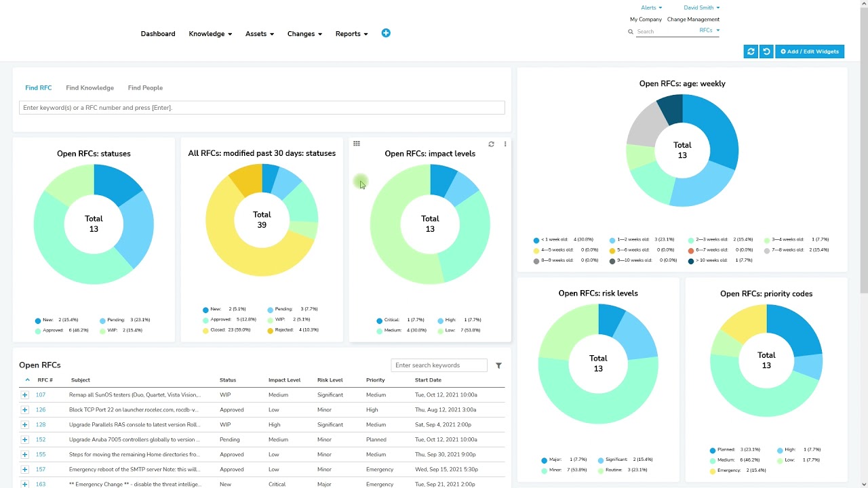Sort by Impact Level column header
This screenshot has width=868, height=488.
(284, 380)
